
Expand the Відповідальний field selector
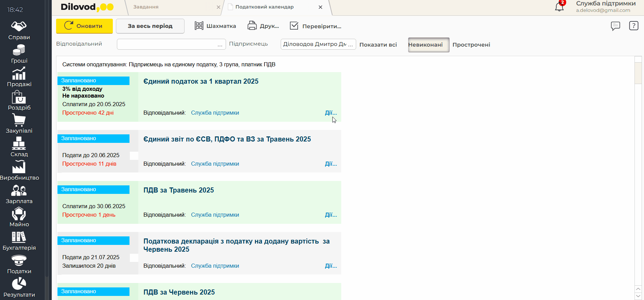(220, 45)
